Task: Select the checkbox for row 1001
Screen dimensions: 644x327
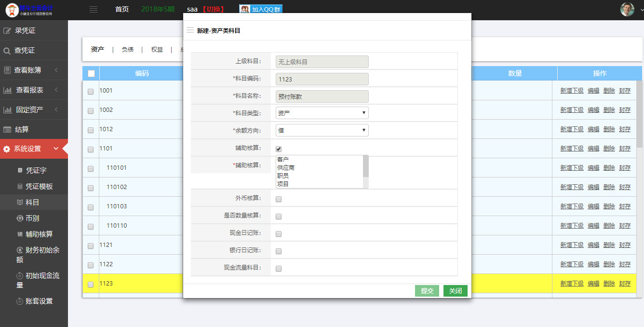Action: pos(91,92)
